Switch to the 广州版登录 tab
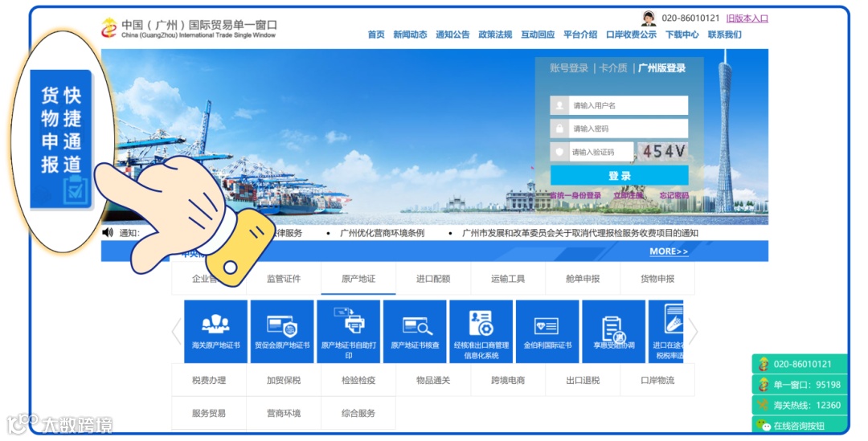 662,68
